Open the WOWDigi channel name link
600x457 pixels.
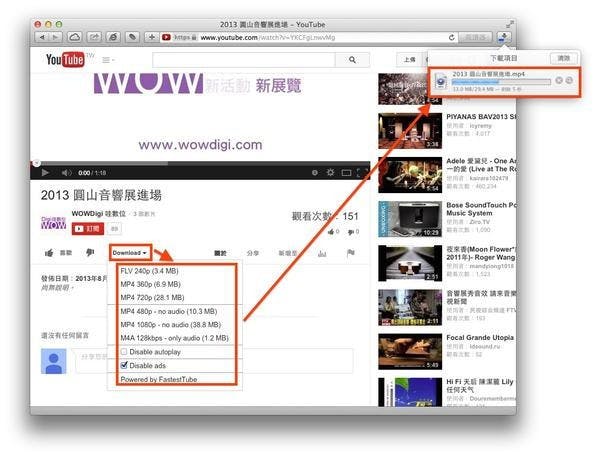99,214
